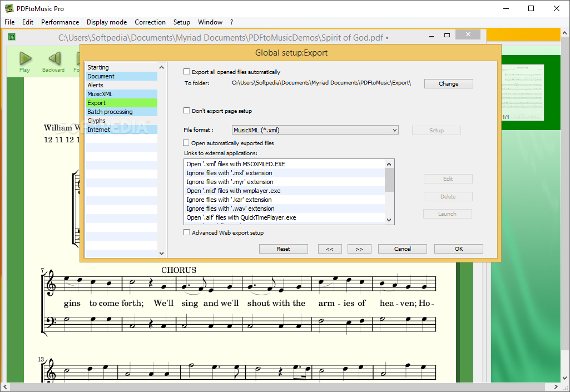Minimize the Spirit of God document window
Image resolution: width=570 pixels, height=392 pixels.
(x=432, y=35)
